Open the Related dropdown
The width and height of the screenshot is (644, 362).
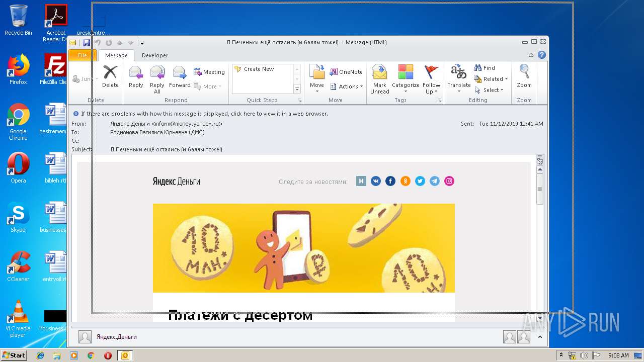click(491, 79)
